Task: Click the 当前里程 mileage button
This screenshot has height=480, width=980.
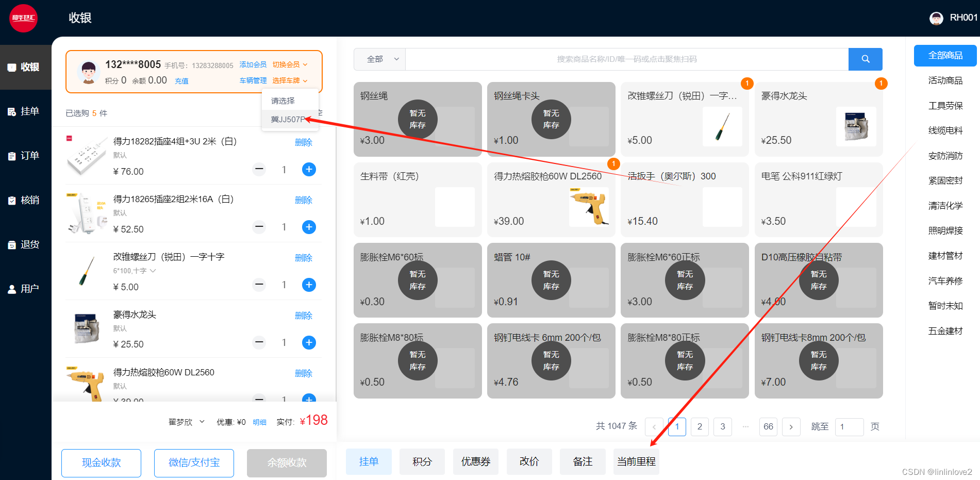Action: pyautogui.click(x=636, y=461)
